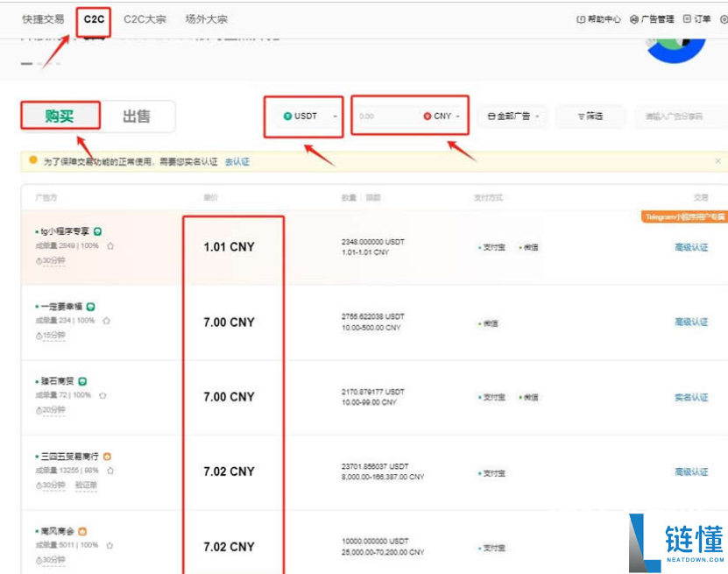Click 高级认证 in the 23701.856037 USDT row
The height and width of the screenshot is (574, 728).
pyautogui.click(x=691, y=471)
